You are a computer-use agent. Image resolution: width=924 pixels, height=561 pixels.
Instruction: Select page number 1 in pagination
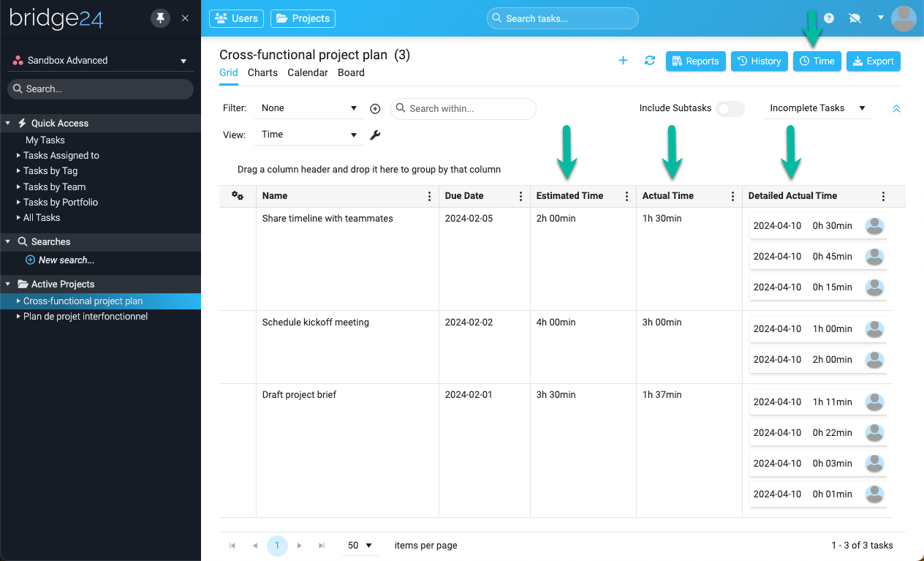point(277,546)
